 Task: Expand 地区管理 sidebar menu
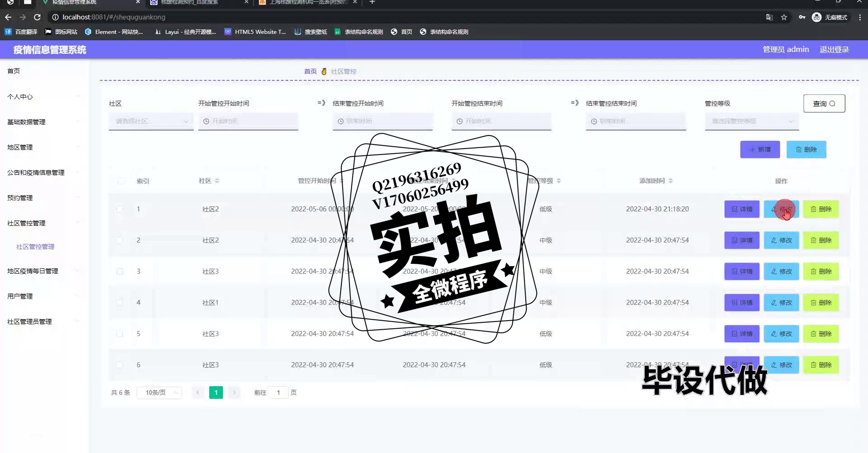pos(44,147)
